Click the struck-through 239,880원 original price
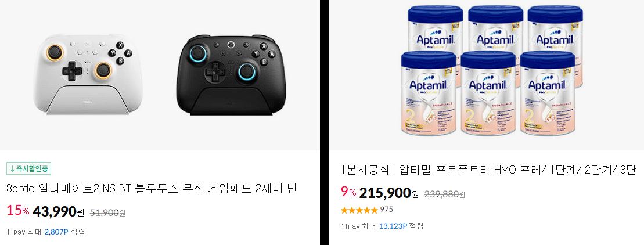The height and width of the screenshot is (245, 644). (x=445, y=194)
